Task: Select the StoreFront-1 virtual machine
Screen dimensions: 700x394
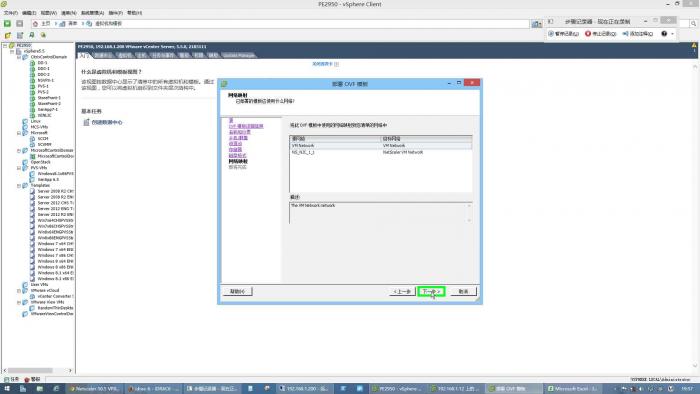Action: (49, 98)
